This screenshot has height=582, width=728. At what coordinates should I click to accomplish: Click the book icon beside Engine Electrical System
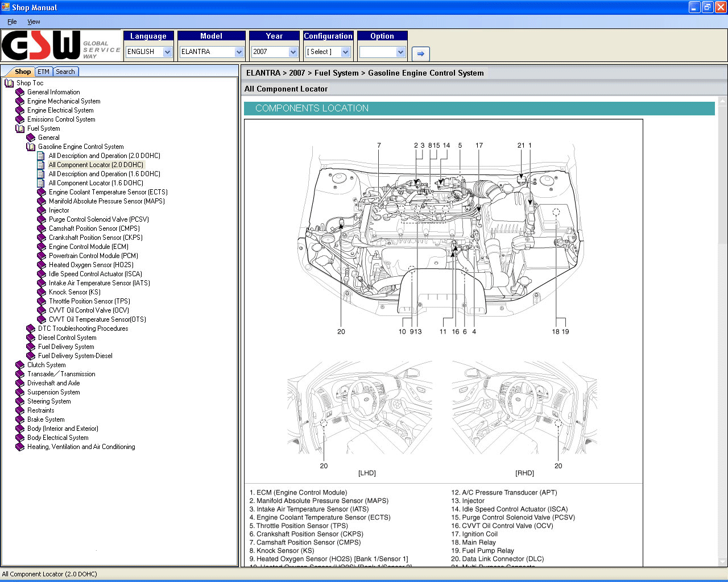coord(20,110)
